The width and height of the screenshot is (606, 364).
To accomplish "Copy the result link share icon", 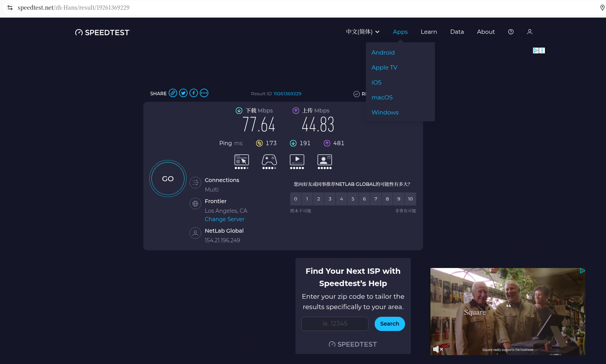I will pyautogui.click(x=173, y=93).
